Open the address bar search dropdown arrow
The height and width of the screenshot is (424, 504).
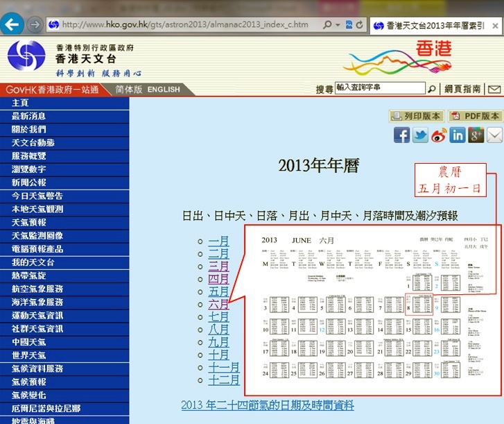coord(338,25)
